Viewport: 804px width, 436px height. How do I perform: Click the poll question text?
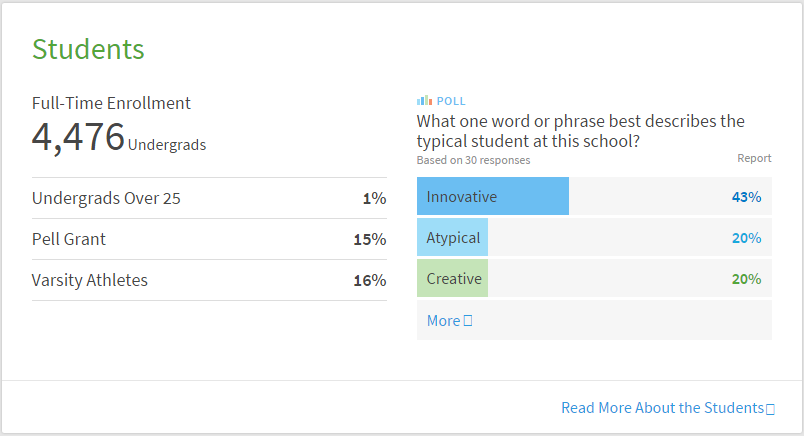pyautogui.click(x=580, y=131)
